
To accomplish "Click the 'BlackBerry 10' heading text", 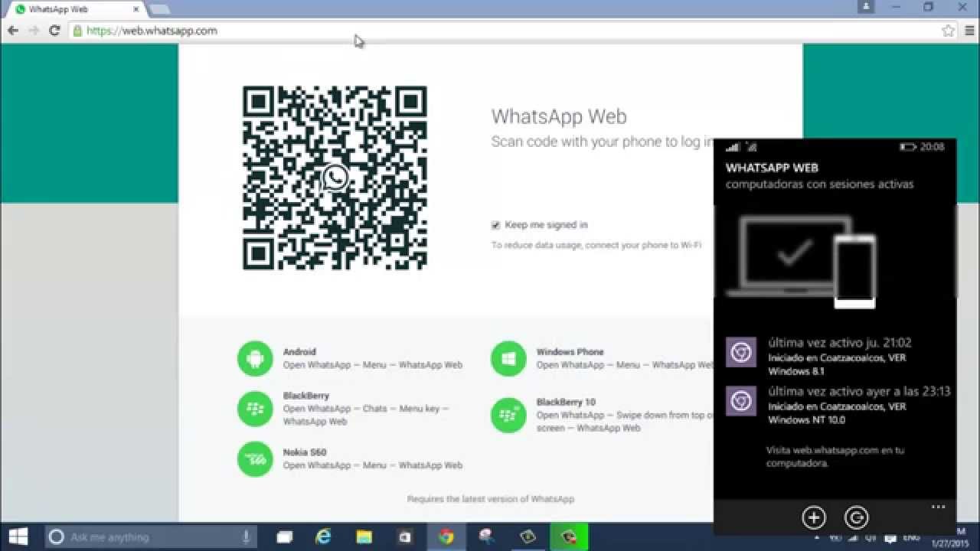I will [566, 402].
